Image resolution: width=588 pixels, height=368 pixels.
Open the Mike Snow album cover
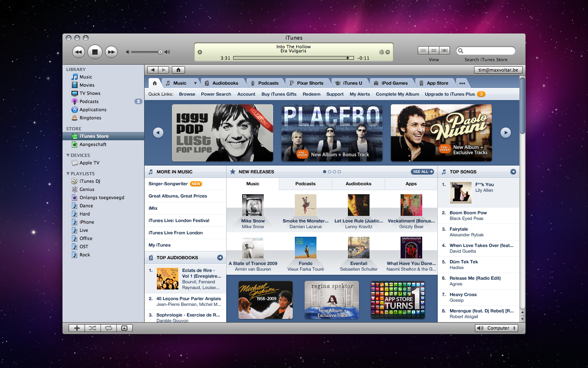253,205
